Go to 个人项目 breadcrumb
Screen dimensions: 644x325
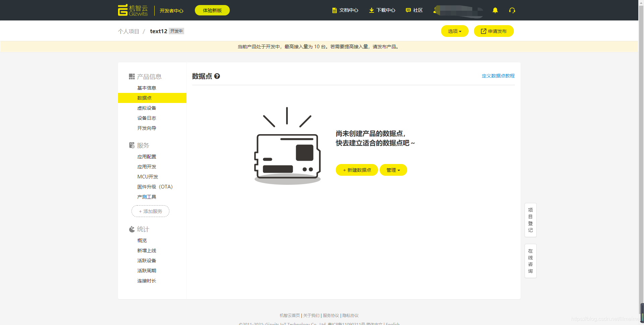[x=128, y=31]
